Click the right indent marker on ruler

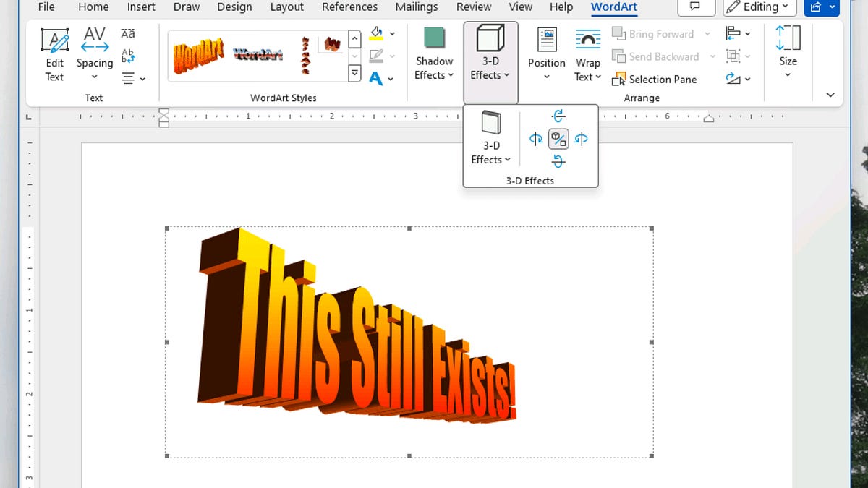(x=709, y=119)
